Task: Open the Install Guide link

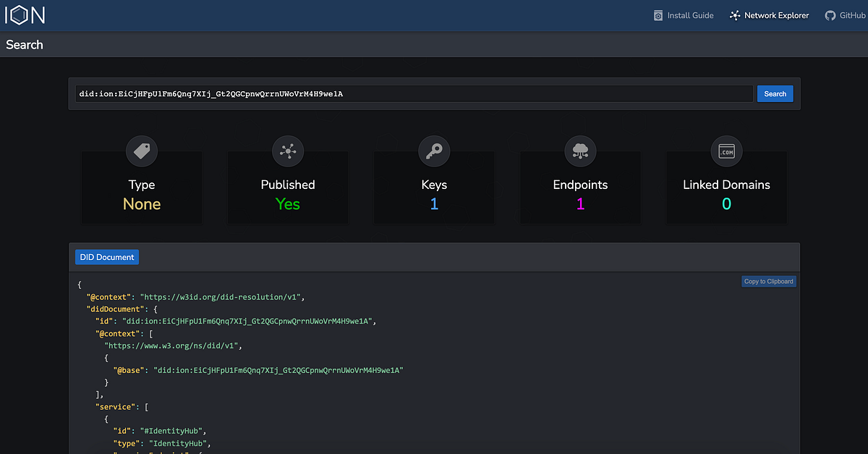Action: point(684,15)
